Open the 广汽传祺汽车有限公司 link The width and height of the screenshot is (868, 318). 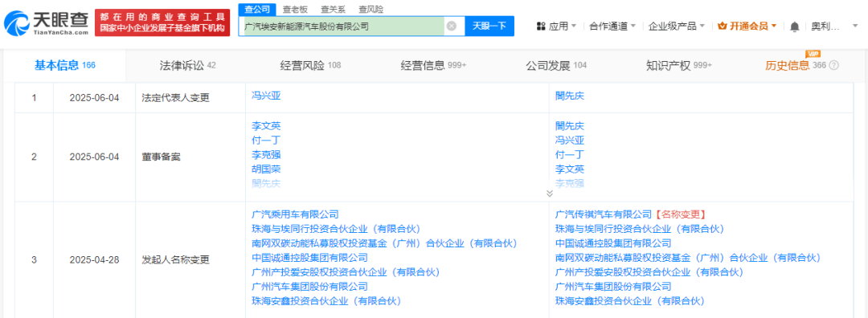coord(604,214)
